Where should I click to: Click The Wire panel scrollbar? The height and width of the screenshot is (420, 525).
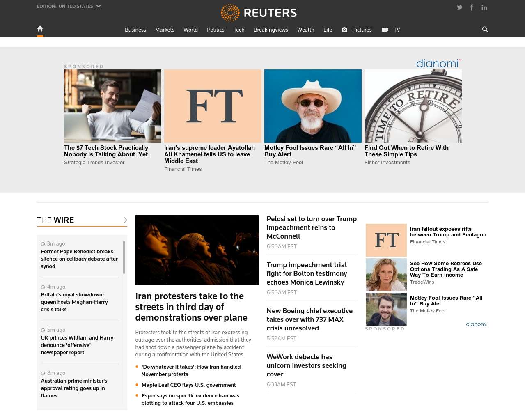[x=124, y=257]
